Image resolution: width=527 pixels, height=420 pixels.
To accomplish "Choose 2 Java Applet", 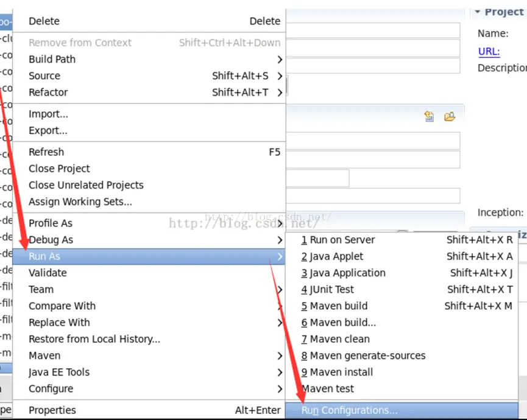I will tap(401, 256).
